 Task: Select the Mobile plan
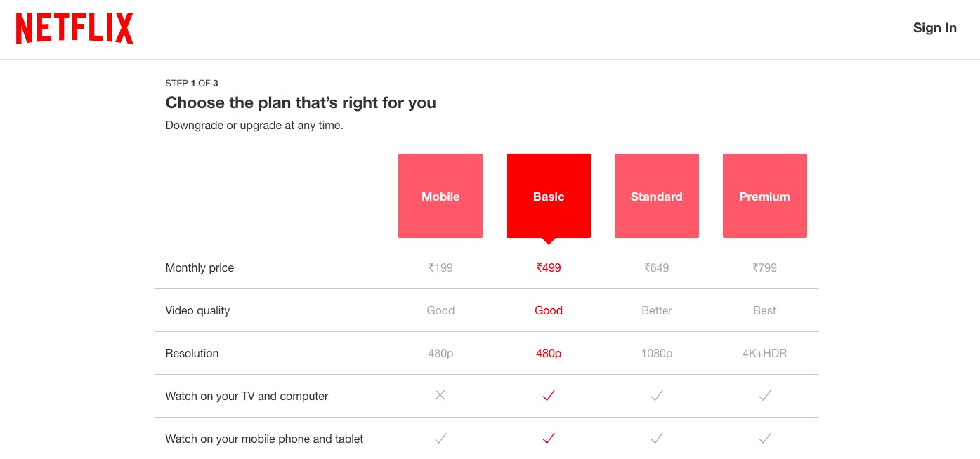coord(440,196)
